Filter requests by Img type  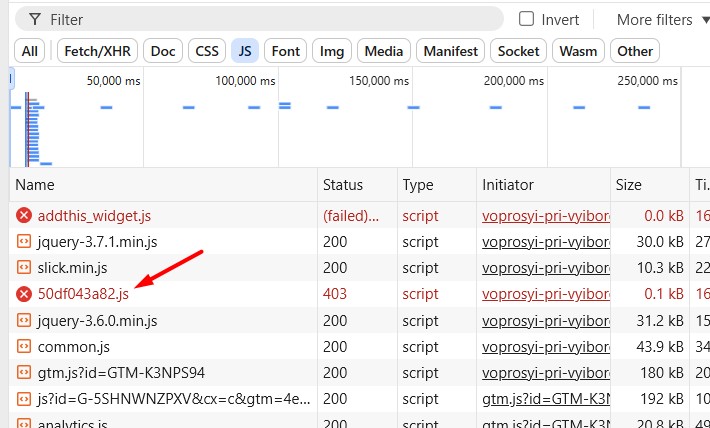(x=332, y=51)
